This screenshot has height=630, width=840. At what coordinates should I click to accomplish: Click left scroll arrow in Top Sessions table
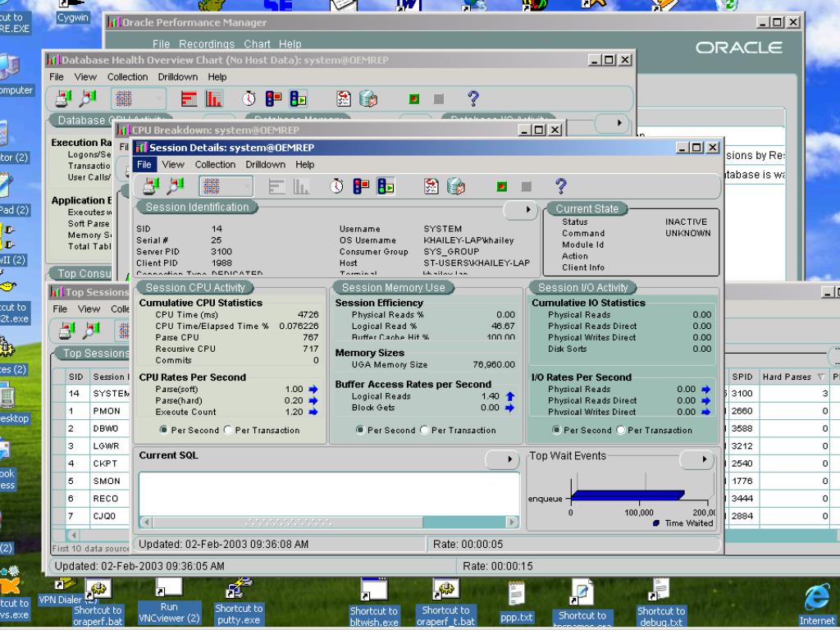[74, 535]
